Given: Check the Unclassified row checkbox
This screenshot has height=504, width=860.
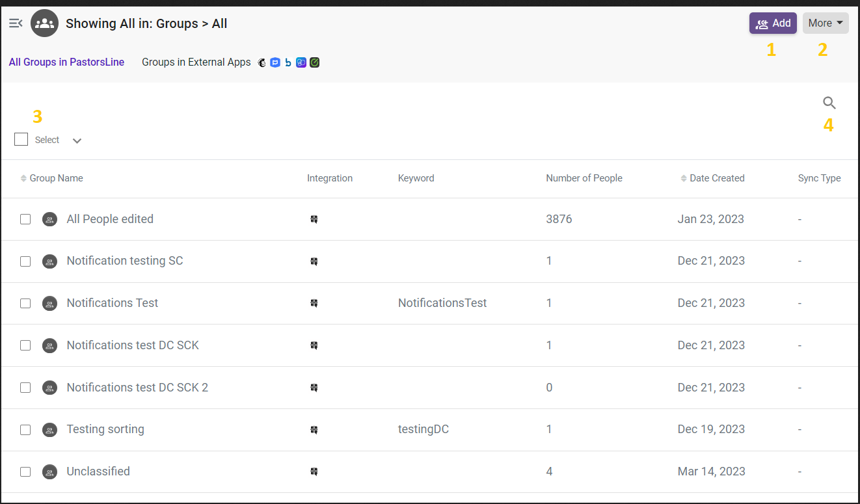Looking at the screenshot, I should click(25, 471).
